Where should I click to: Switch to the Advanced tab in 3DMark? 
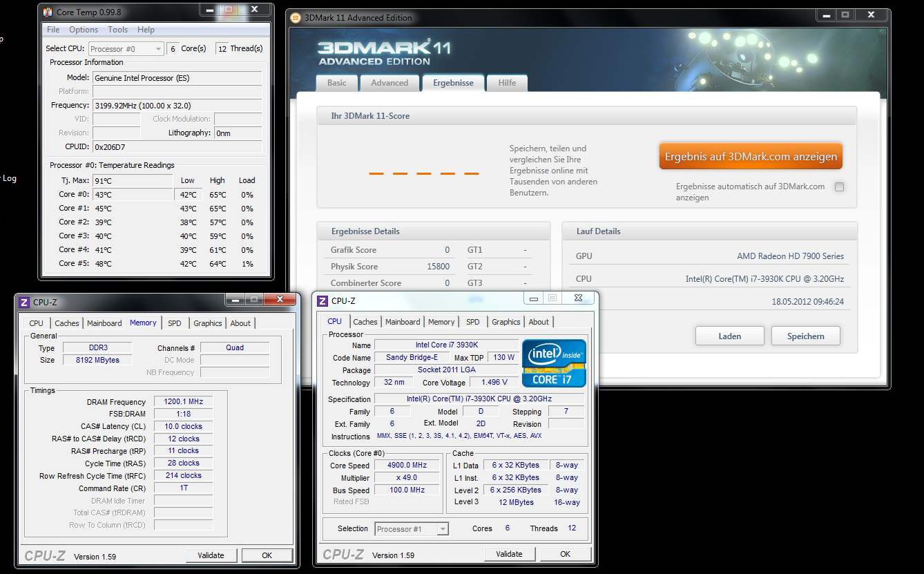[389, 83]
